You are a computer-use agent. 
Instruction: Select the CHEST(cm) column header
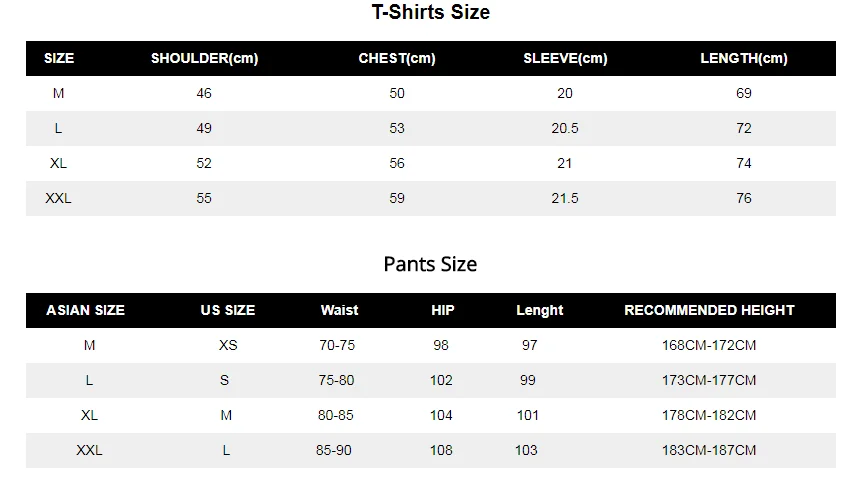[x=397, y=58]
